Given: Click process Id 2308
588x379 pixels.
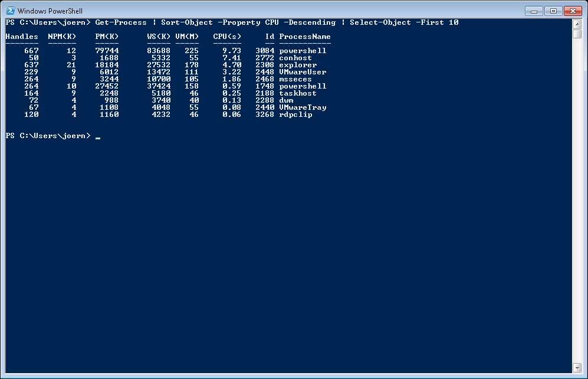Looking at the screenshot, I should 265,65.
